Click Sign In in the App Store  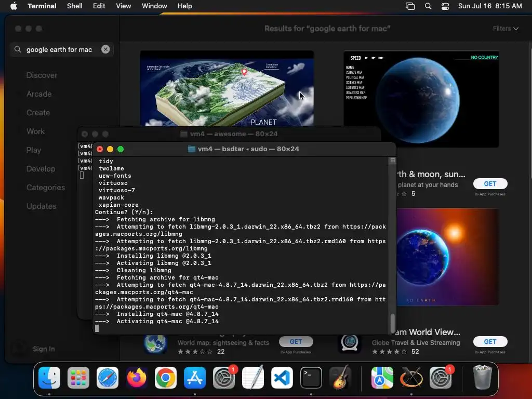click(44, 349)
